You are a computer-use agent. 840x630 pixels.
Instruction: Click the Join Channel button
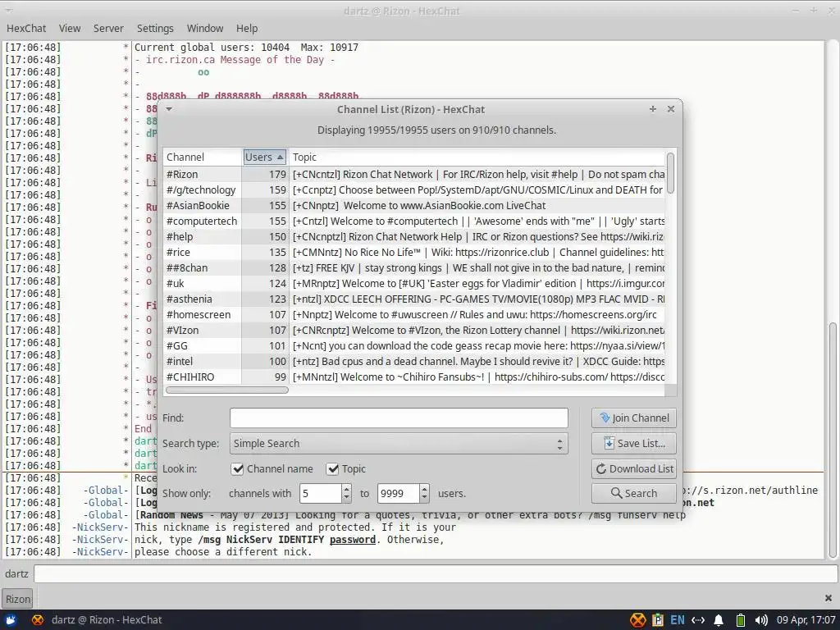(634, 418)
